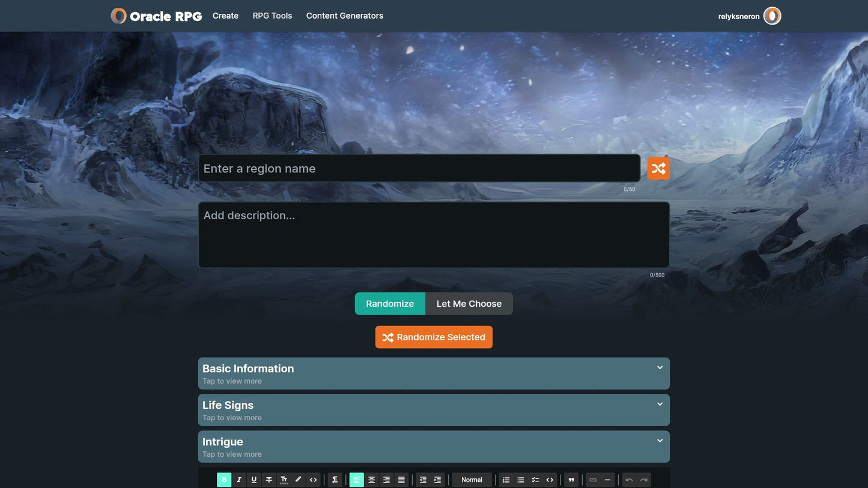The width and height of the screenshot is (868, 488).
Task: Expand the Life Signs section
Action: pos(434,409)
